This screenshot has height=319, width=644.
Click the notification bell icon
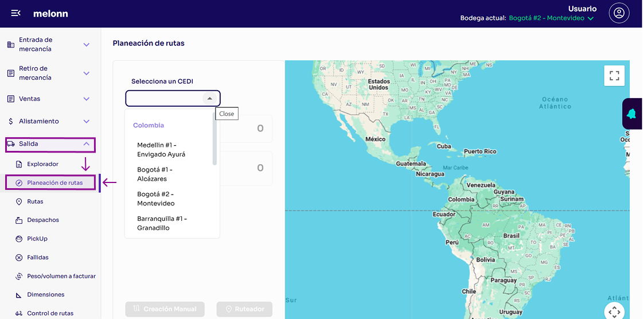coord(631,114)
